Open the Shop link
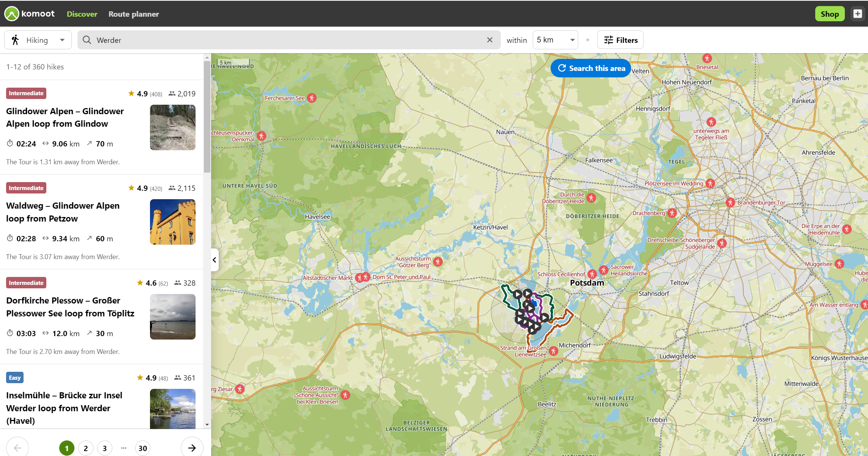Screen dimensions: 868x456 point(830,14)
